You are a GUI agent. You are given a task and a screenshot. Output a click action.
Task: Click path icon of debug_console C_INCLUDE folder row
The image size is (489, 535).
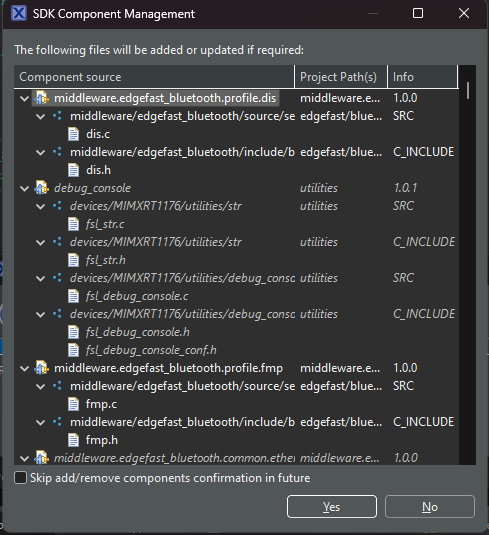(57, 314)
